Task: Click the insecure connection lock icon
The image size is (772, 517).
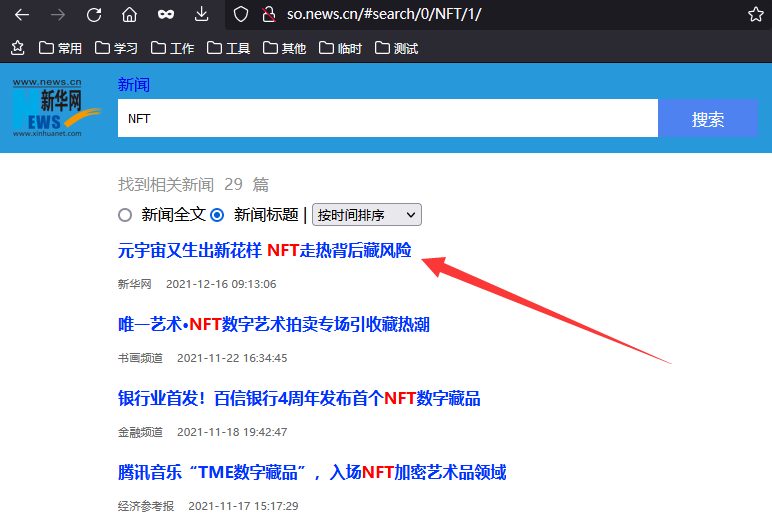Action: [x=269, y=14]
